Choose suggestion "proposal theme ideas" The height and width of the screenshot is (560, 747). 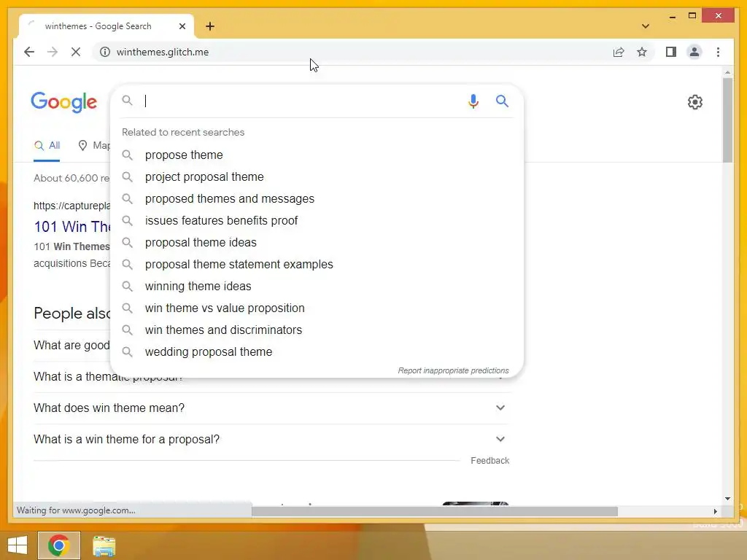coord(317,242)
